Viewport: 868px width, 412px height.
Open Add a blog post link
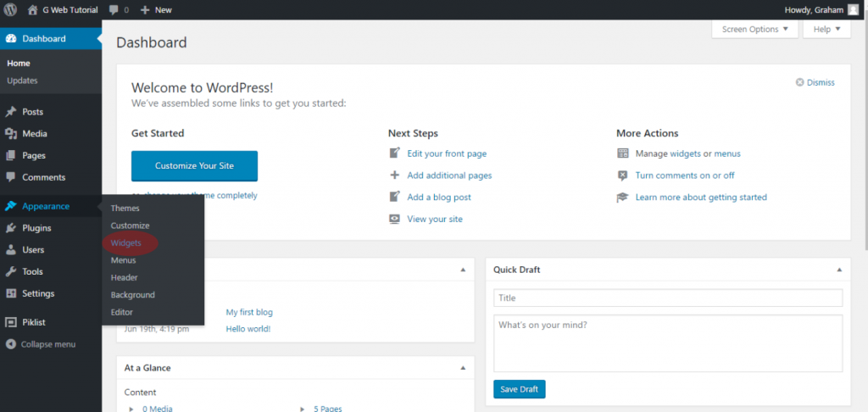[439, 197]
